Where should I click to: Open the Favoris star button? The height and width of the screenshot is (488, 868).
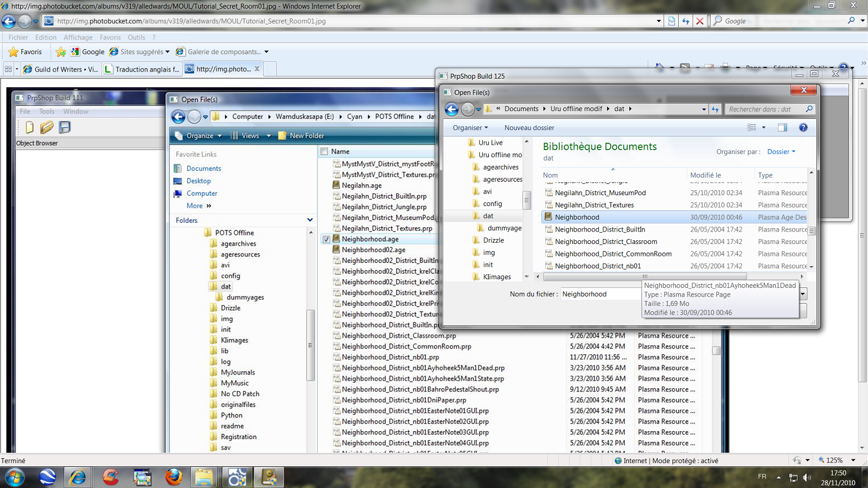(x=25, y=52)
